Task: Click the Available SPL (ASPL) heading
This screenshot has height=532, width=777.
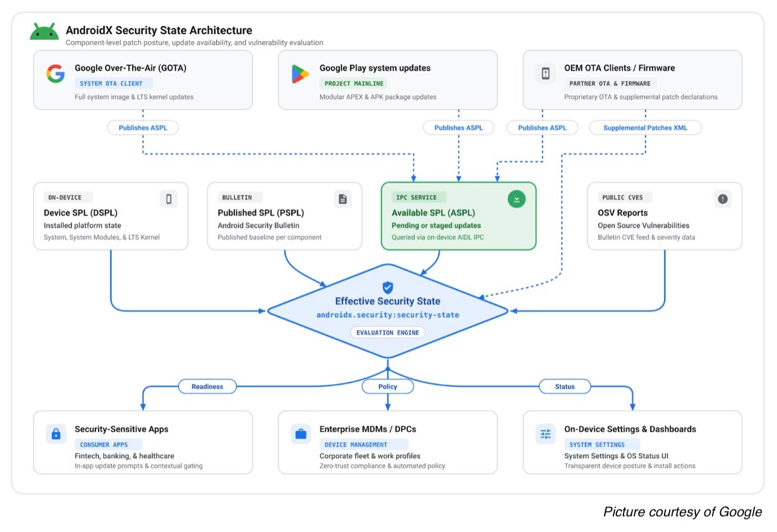Action: click(x=433, y=213)
